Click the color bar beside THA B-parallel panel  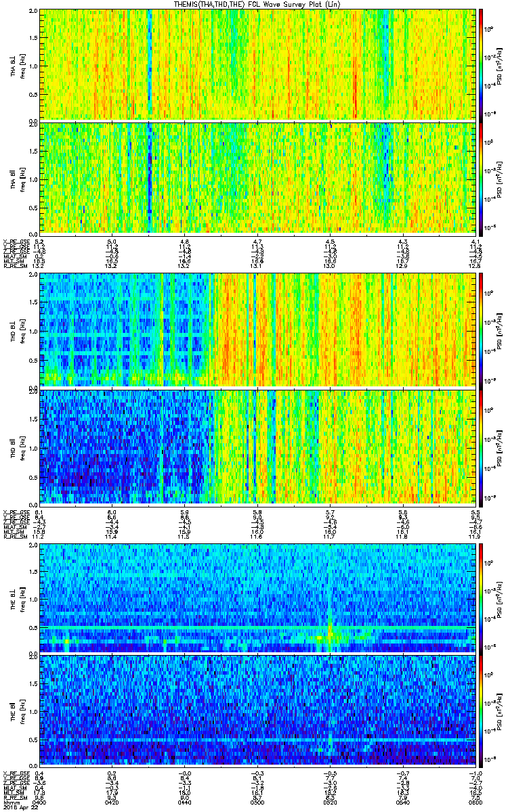(x=481, y=178)
